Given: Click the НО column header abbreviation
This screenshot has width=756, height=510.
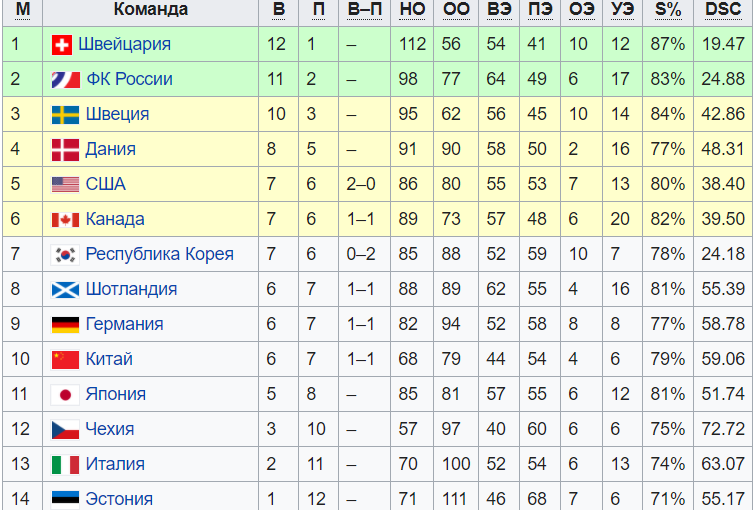Looking at the screenshot, I should pos(412,9).
